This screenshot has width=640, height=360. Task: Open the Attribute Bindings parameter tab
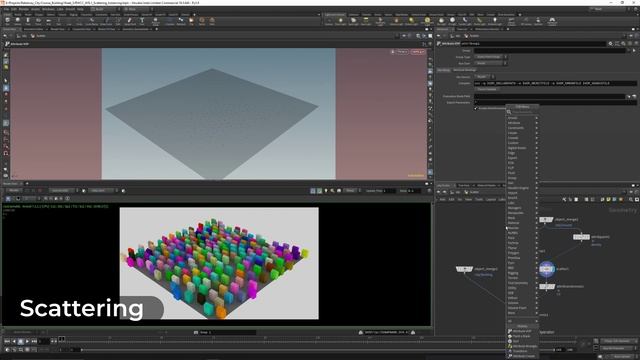pyautogui.click(x=464, y=70)
